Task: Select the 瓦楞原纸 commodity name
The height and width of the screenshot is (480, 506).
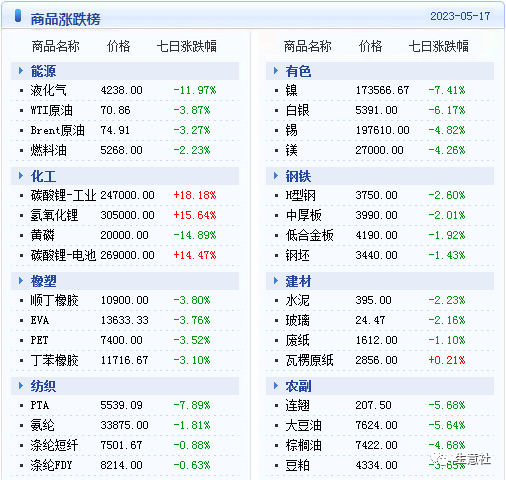Action: (310, 360)
